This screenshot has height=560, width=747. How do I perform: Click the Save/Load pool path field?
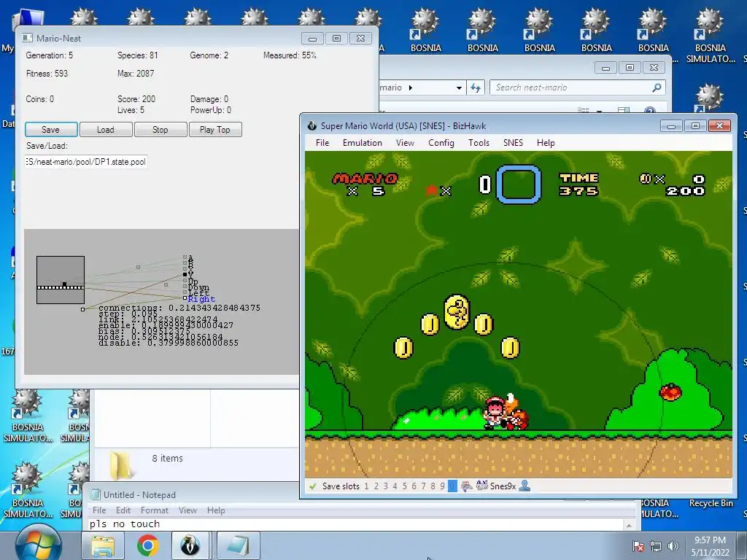(x=86, y=162)
